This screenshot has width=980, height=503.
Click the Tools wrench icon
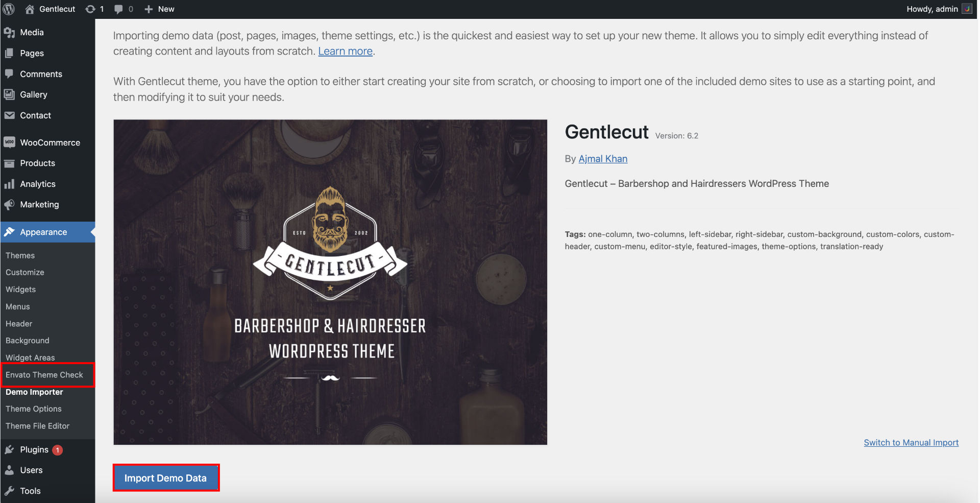[9, 491]
